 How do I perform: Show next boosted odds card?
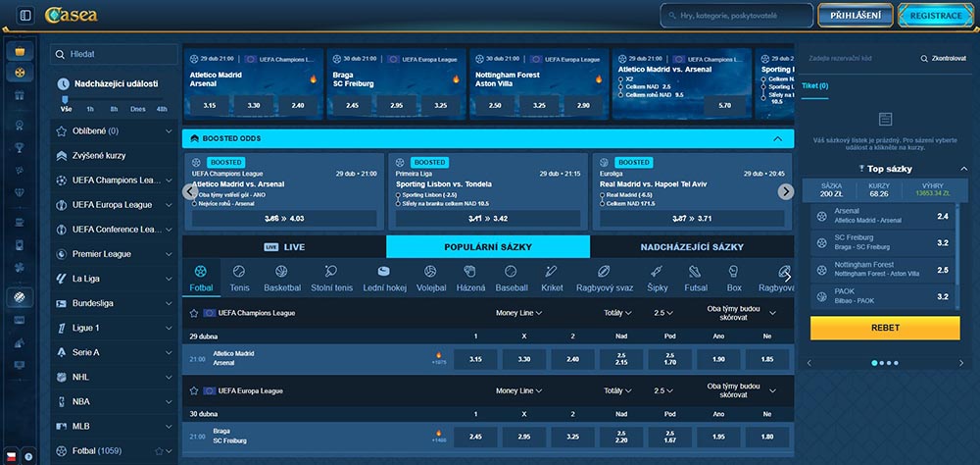point(786,191)
